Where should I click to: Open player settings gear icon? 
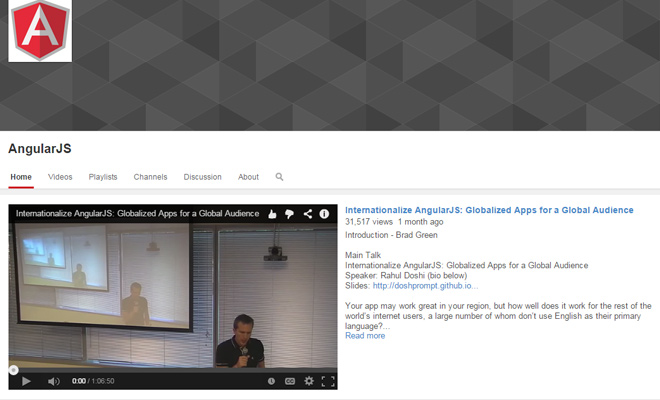click(309, 381)
